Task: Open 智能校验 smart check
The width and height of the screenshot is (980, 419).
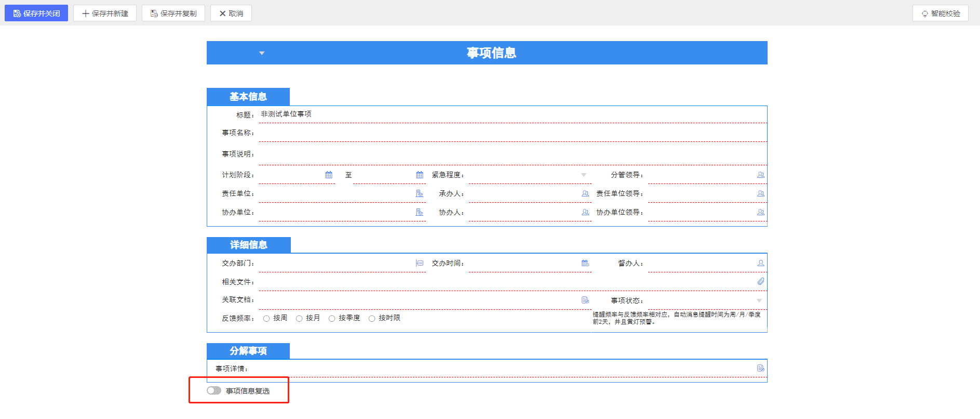Action: [x=941, y=14]
